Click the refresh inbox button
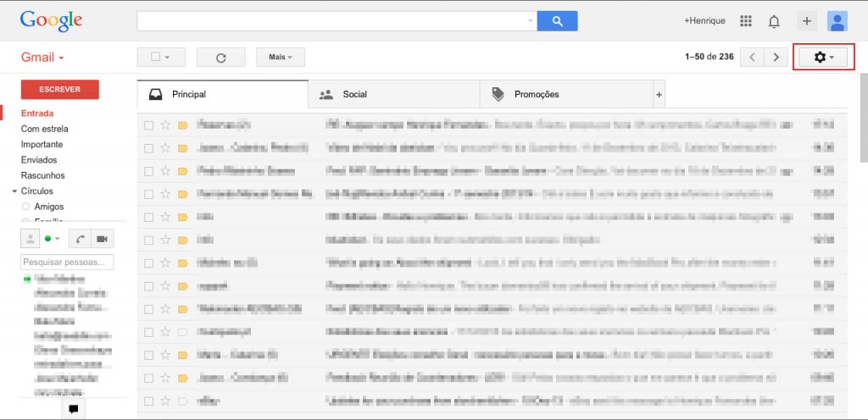This screenshot has height=420, width=868. pyautogui.click(x=221, y=58)
